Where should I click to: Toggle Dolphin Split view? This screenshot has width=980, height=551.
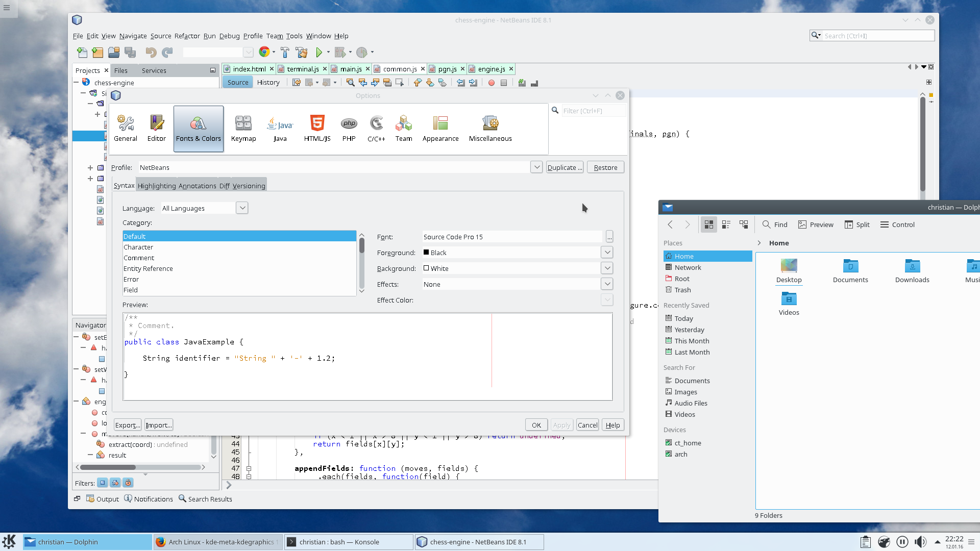tap(857, 224)
